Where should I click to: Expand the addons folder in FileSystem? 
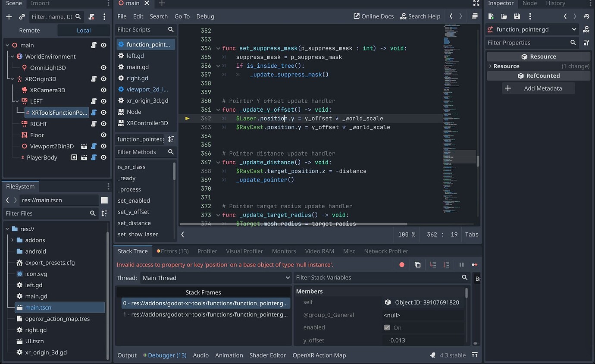click(x=12, y=240)
